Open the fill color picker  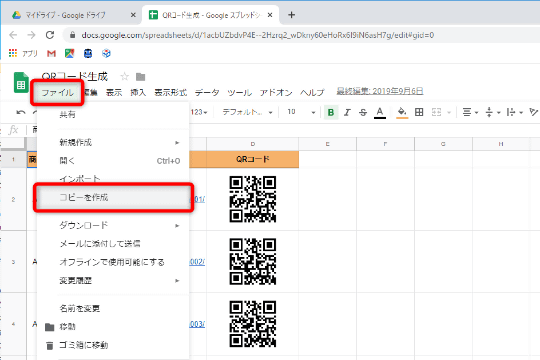point(402,112)
